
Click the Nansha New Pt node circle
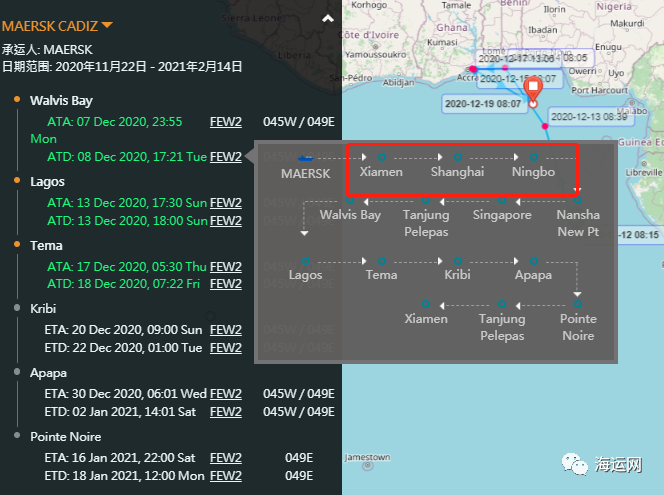(578, 200)
